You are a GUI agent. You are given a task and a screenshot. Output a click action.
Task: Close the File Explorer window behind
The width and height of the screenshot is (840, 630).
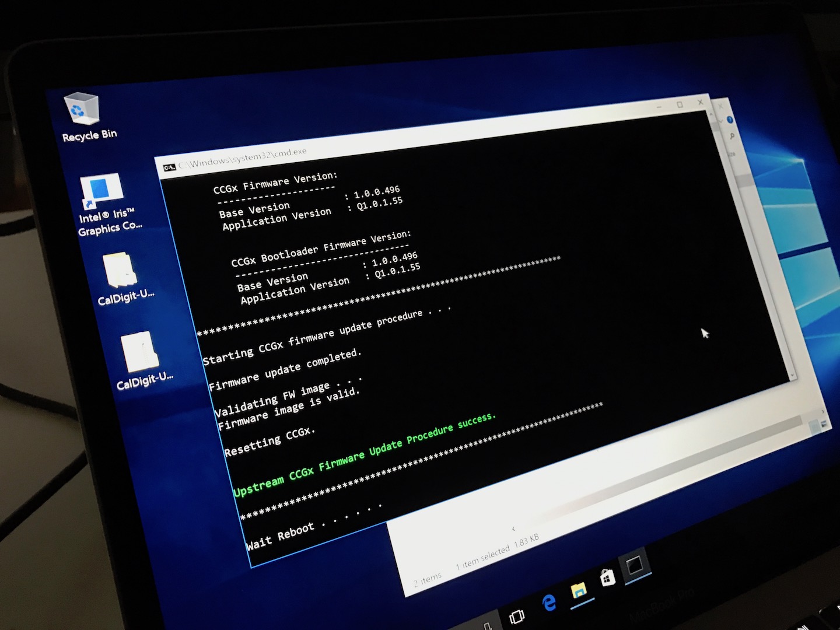(721, 106)
